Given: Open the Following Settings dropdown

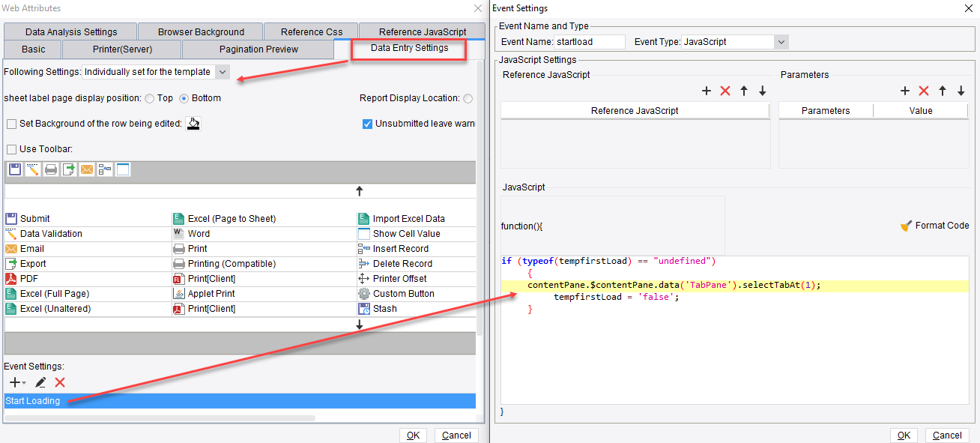Looking at the screenshot, I should pos(222,72).
